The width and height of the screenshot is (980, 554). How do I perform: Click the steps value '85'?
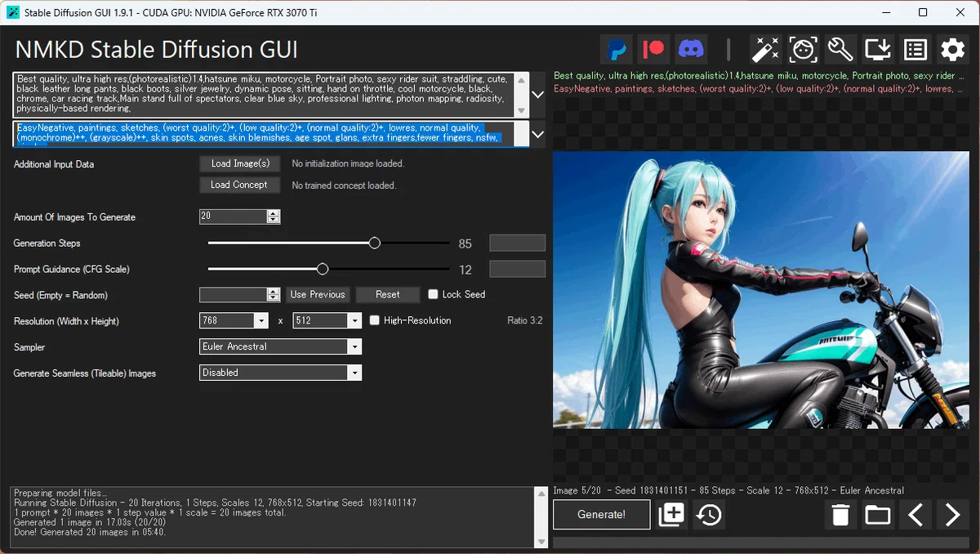pos(465,243)
